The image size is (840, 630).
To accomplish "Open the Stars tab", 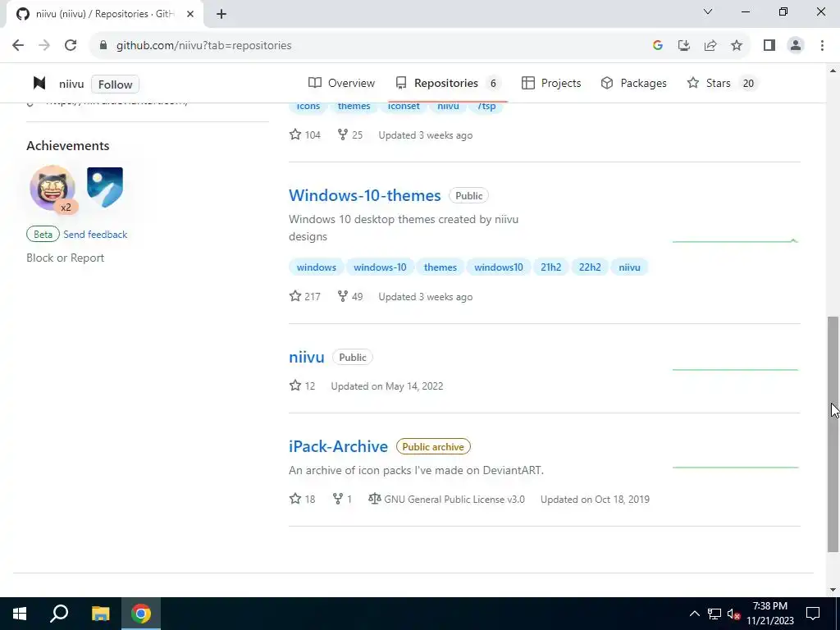I will pyautogui.click(x=721, y=83).
